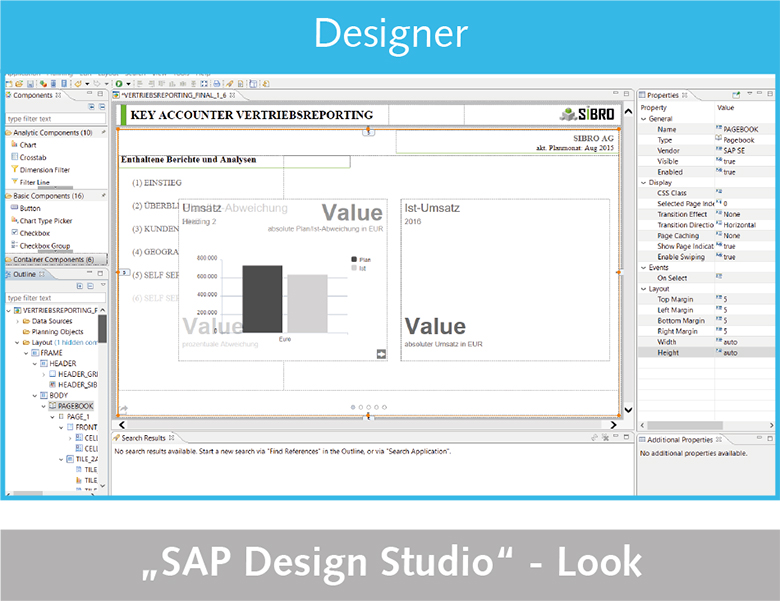The image size is (780, 601).
Task: Click the (1) EINSTIEG menu entry on canvas
Action: [157, 183]
